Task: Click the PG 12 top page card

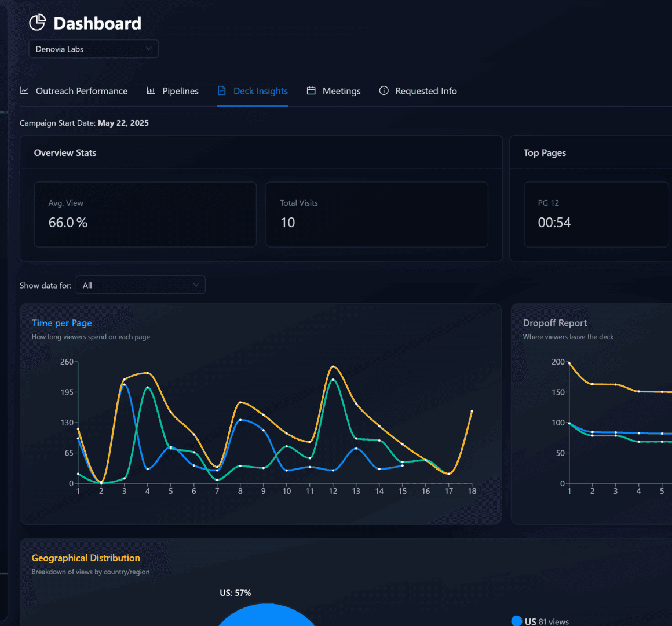Action: (x=596, y=214)
